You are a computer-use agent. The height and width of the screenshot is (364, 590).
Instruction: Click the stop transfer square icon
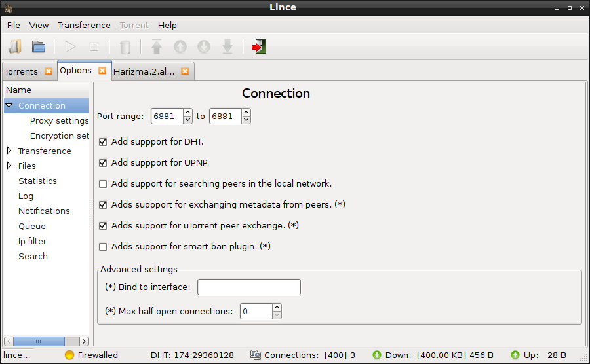(x=94, y=47)
